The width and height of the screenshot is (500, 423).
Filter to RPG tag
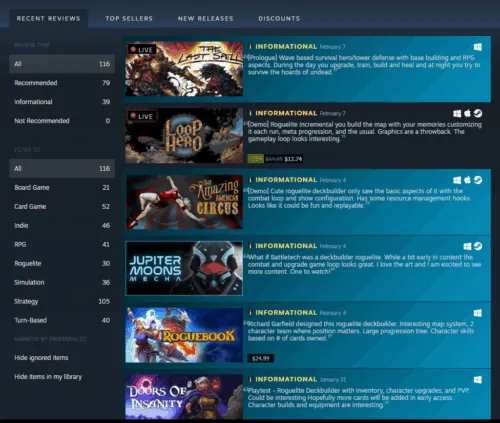point(62,244)
